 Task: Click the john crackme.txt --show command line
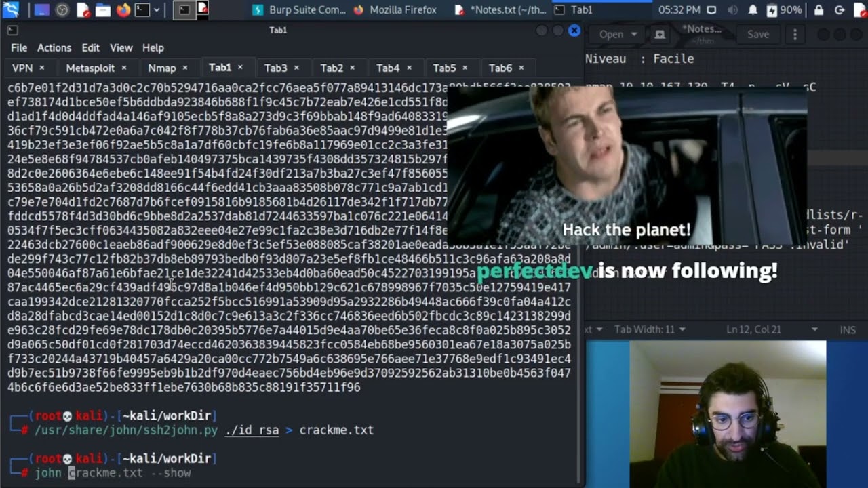(113, 473)
